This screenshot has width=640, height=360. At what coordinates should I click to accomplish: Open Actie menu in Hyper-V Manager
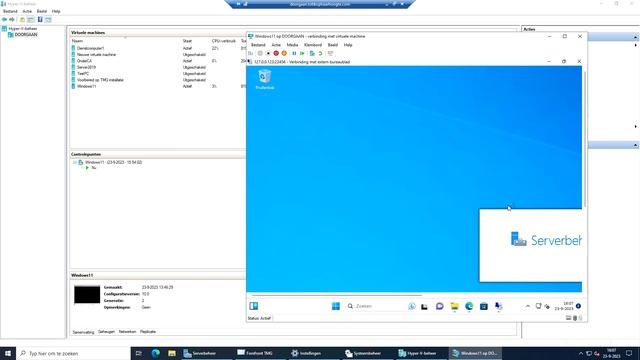[27, 11]
